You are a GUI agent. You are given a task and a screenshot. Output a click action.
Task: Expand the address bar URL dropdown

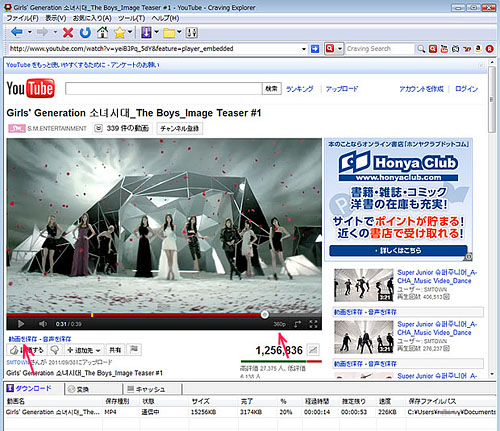(x=304, y=49)
